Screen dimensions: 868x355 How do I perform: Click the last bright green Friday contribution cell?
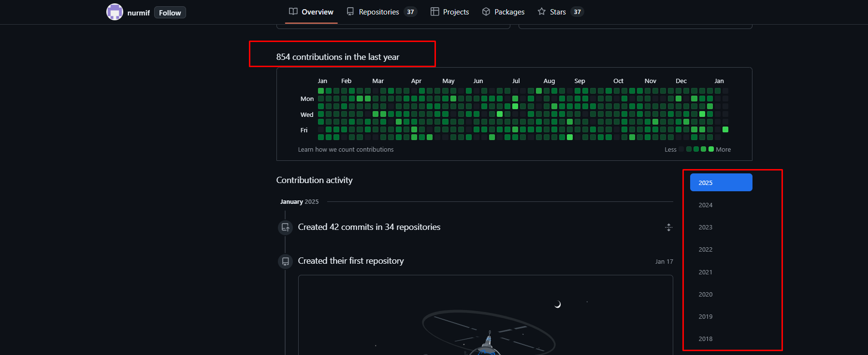click(725, 129)
